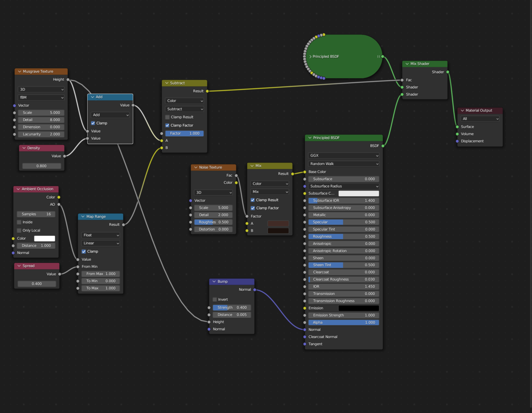Collapse the Musgrave Texture node
The height and width of the screenshot is (413, 532).
(20, 72)
